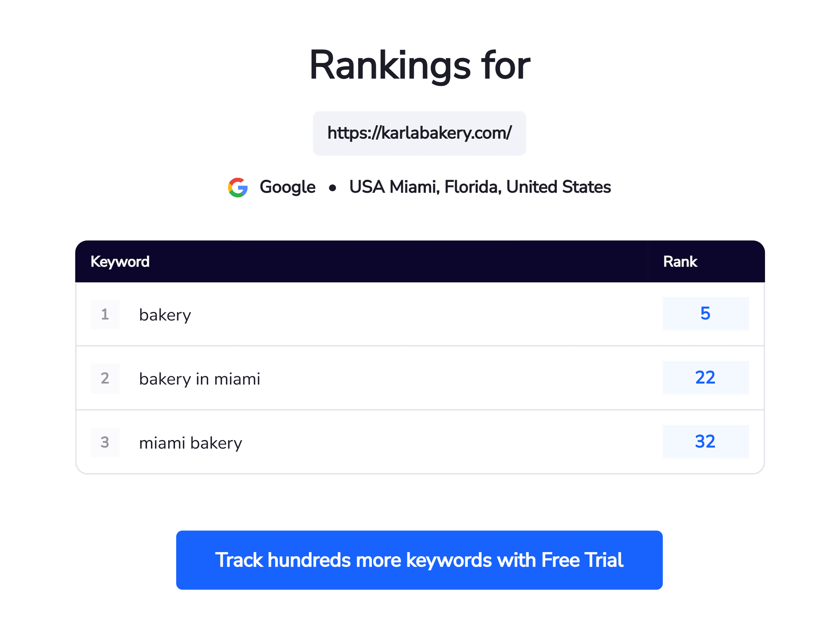Image resolution: width=840 pixels, height=643 pixels.
Task: Click the row number badge 2
Action: (105, 379)
